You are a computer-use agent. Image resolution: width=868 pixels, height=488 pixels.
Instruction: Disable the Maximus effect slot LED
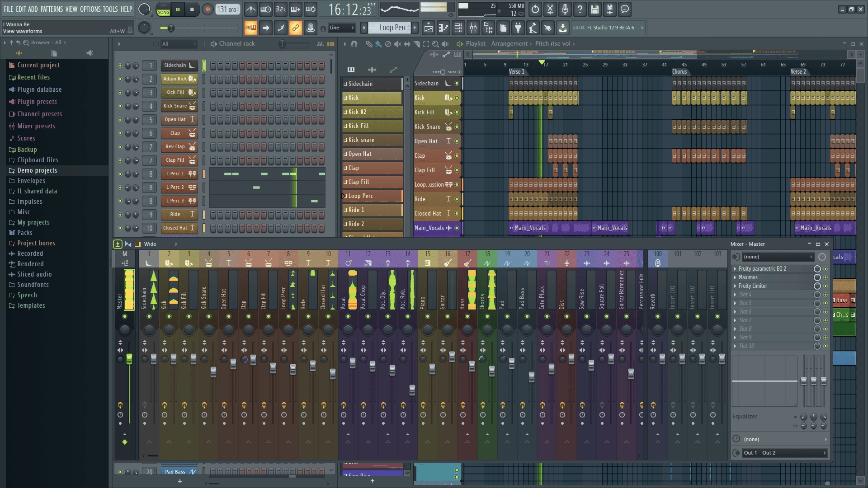coord(826,277)
